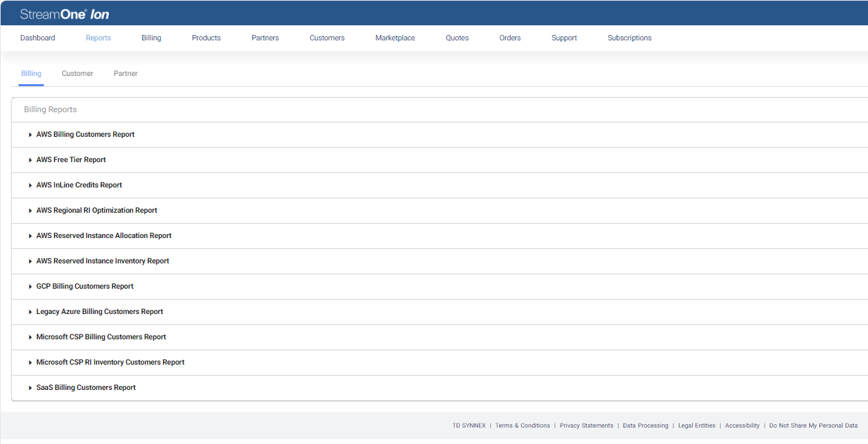Expand AWS Billing Customers Report
Screen dimensions: 868x444
click(x=85, y=135)
